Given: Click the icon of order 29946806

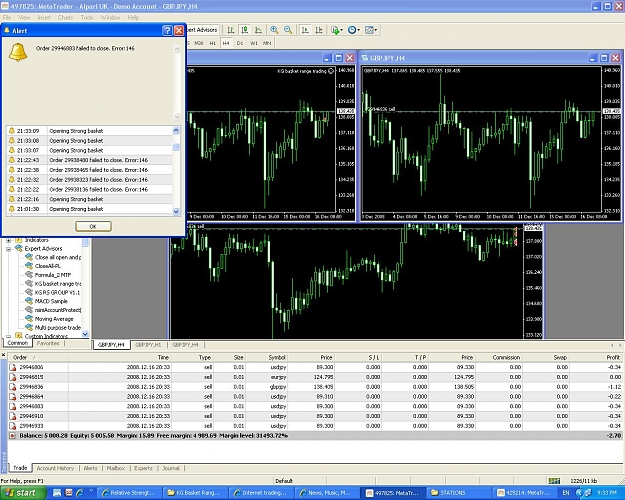Looking at the screenshot, I should pyautogui.click(x=13, y=367).
